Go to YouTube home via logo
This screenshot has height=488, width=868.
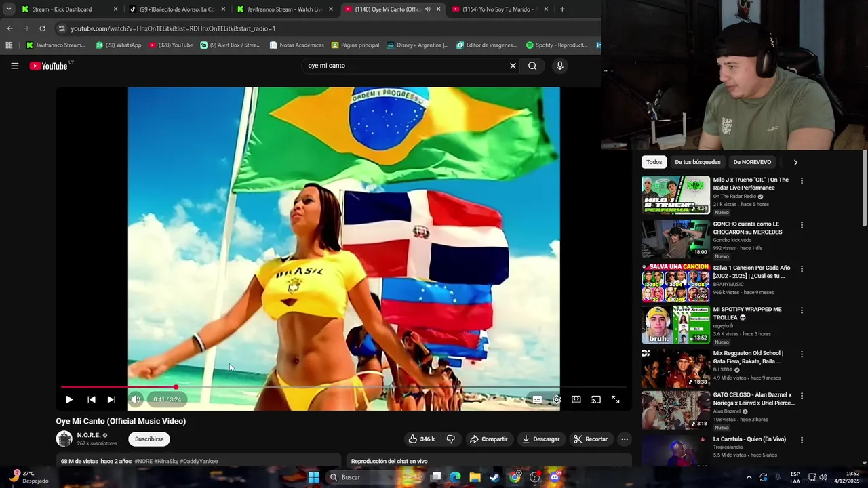49,66
